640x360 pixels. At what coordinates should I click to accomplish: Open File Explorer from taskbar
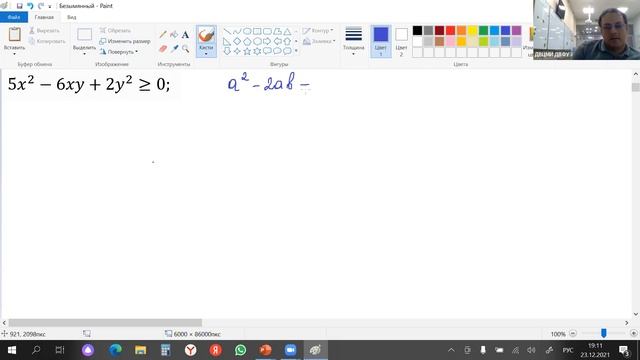(x=140, y=350)
